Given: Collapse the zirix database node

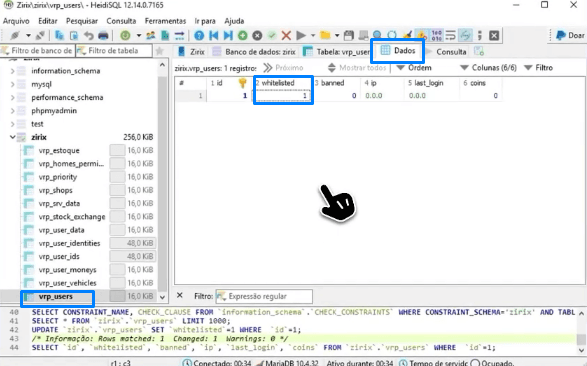Looking at the screenshot, I should tap(12, 137).
